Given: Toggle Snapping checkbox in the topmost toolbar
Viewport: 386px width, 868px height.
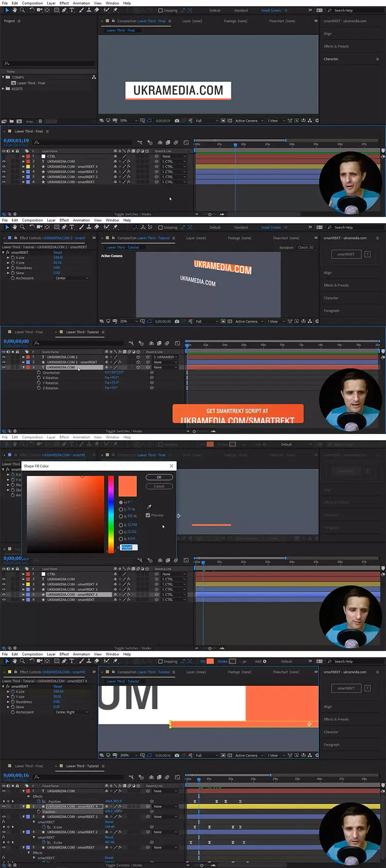Looking at the screenshot, I should (x=160, y=10).
